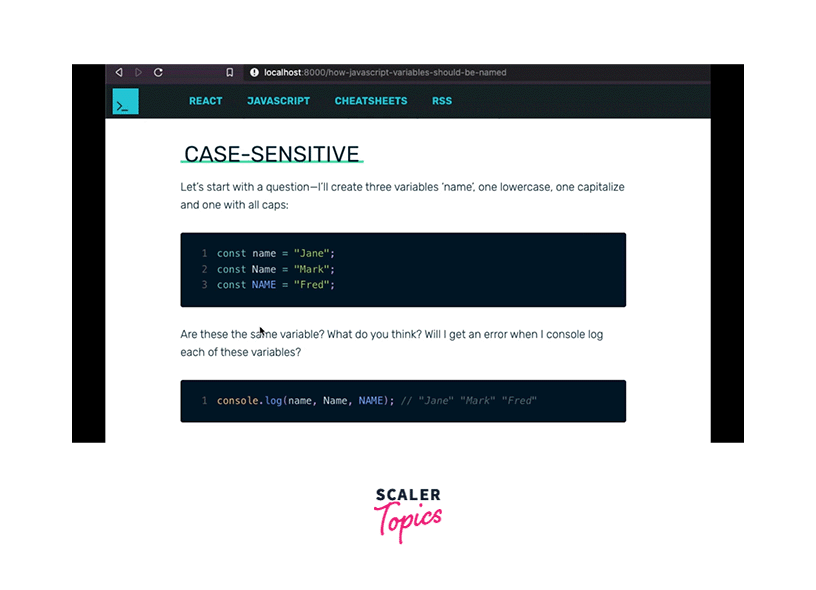Open the JAVASCRIPT nav item

pyautogui.click(x=278, y=101)
